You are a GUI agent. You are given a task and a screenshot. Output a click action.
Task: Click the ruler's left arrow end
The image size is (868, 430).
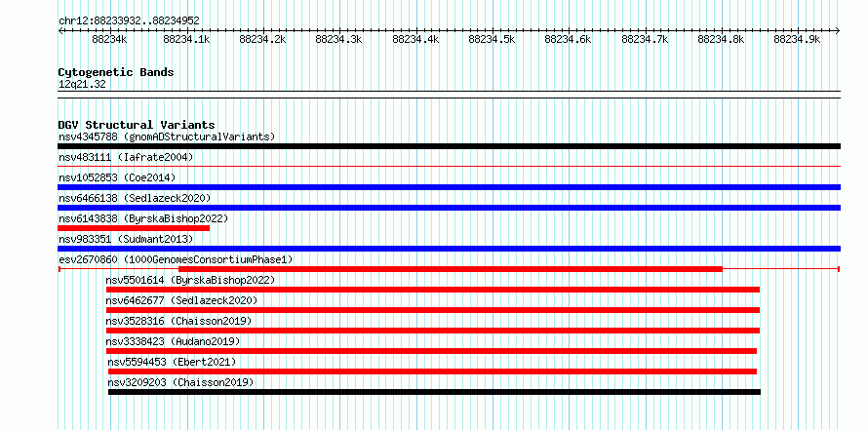60,30
